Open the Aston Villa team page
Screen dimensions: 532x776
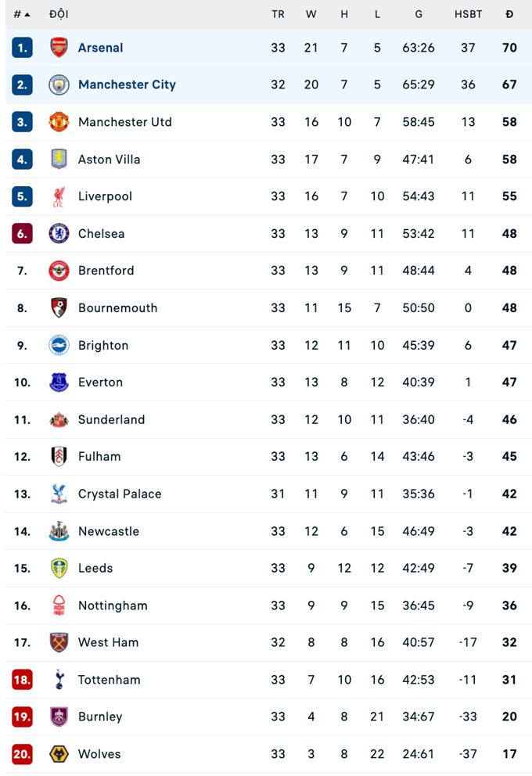click(109, 160)
